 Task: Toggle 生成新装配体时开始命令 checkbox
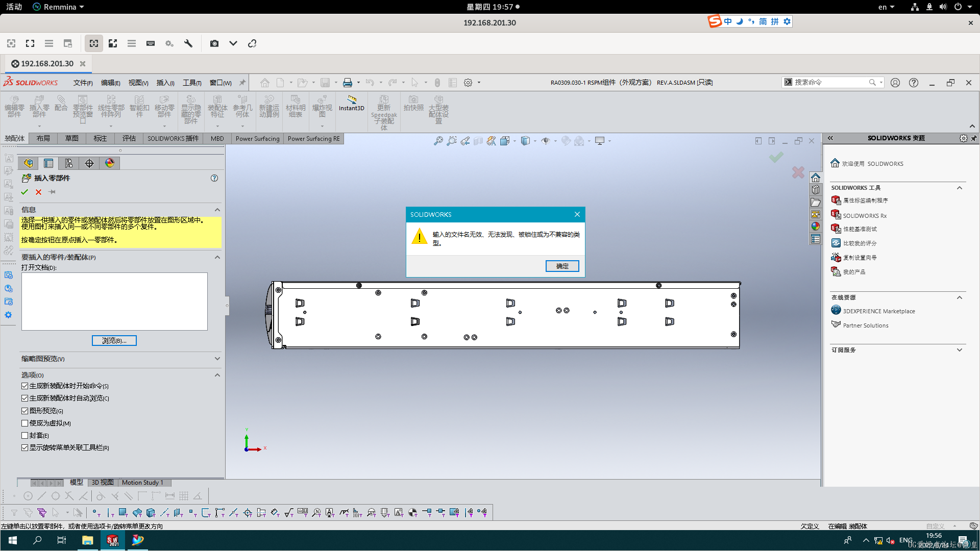pos(24,386)
